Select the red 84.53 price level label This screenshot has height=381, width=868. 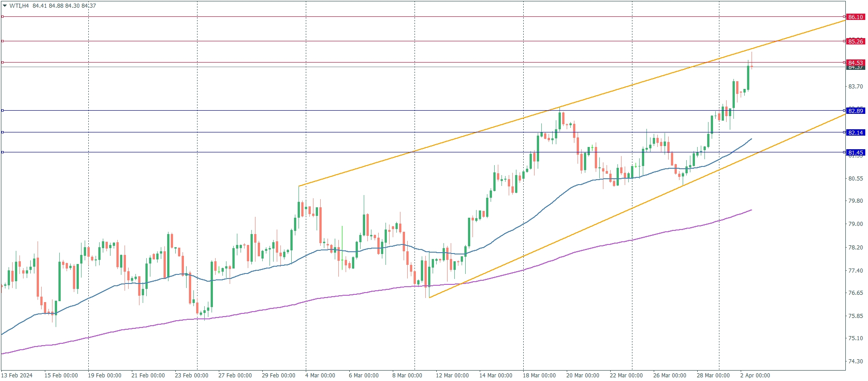[856, 63]
